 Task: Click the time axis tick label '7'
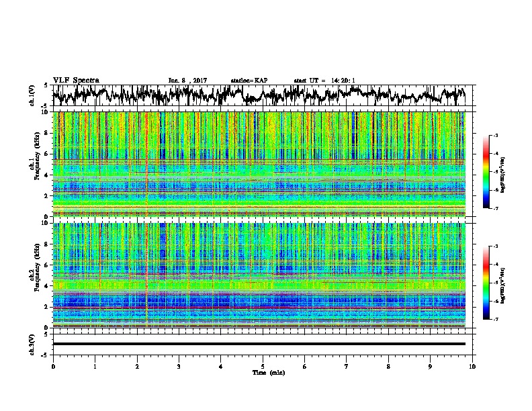click(347, 367)
